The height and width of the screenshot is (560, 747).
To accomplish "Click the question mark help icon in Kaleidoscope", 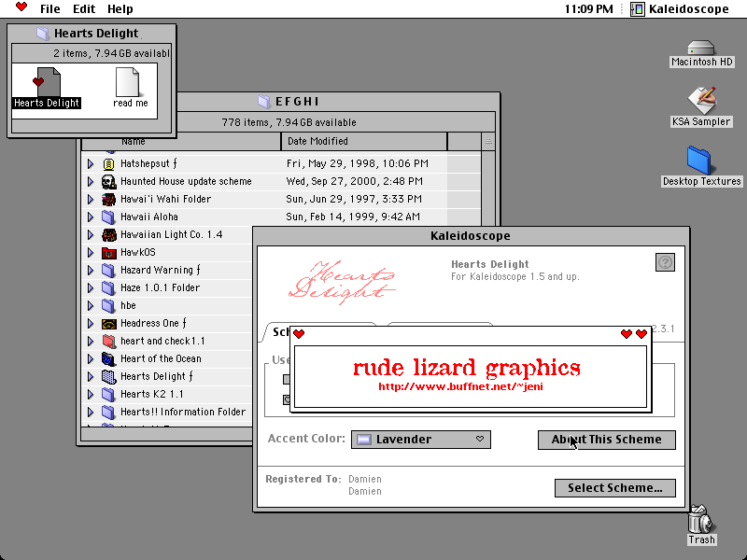I will click(665, 262).
